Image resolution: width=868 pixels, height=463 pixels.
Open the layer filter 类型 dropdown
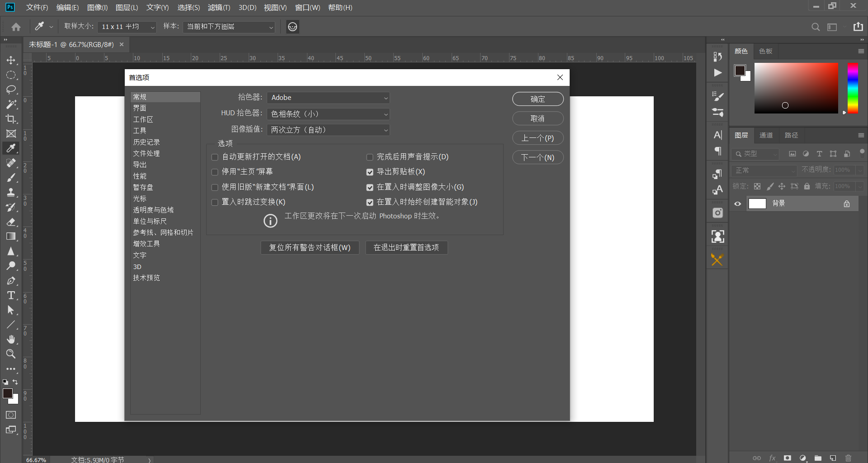tap(755, 154)
